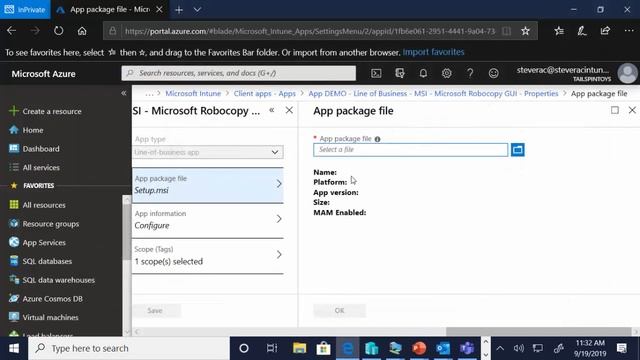Open Azure Cosmos DB in favorites
This screenshot has height=360, width=640.
[52, 299]
